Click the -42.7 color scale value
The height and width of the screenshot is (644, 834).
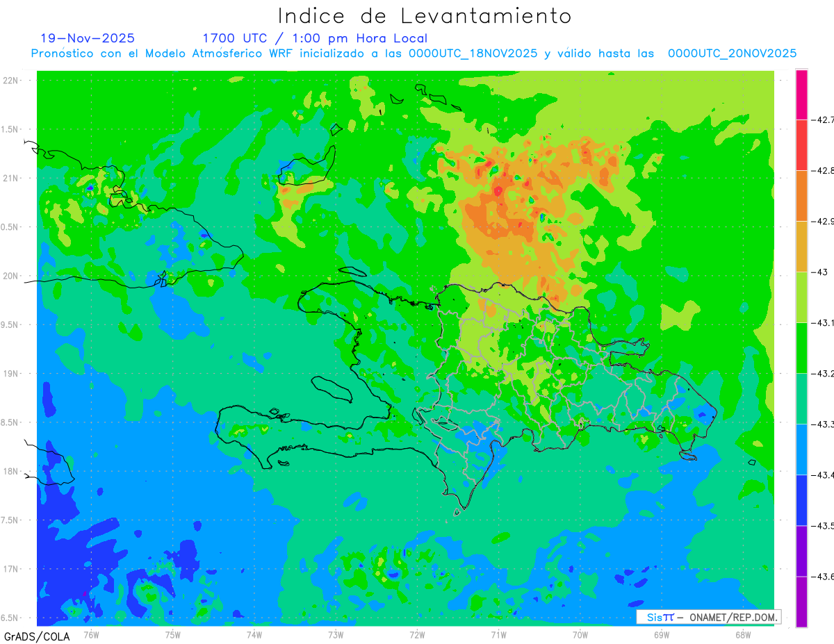[x=823, y=120]
